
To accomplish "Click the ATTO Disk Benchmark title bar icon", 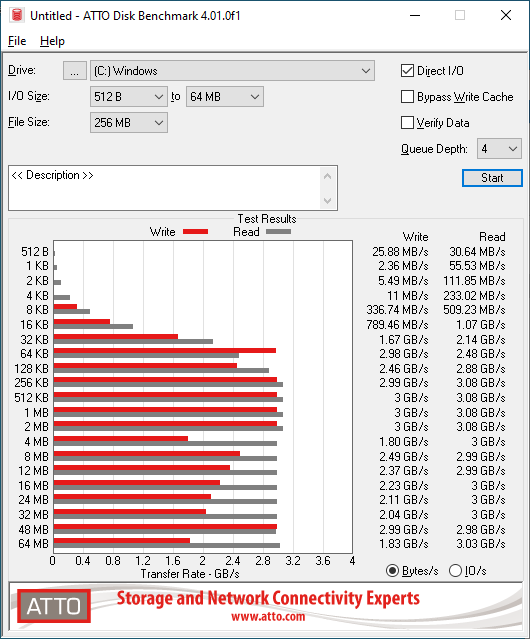I will pyautogui.click(x=17, y=15).
